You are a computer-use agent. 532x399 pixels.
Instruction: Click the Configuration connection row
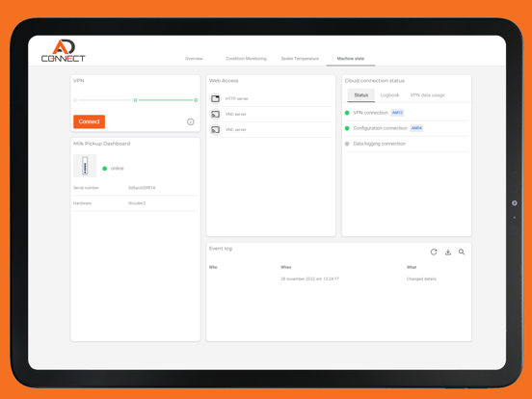[x=407, y=128]
